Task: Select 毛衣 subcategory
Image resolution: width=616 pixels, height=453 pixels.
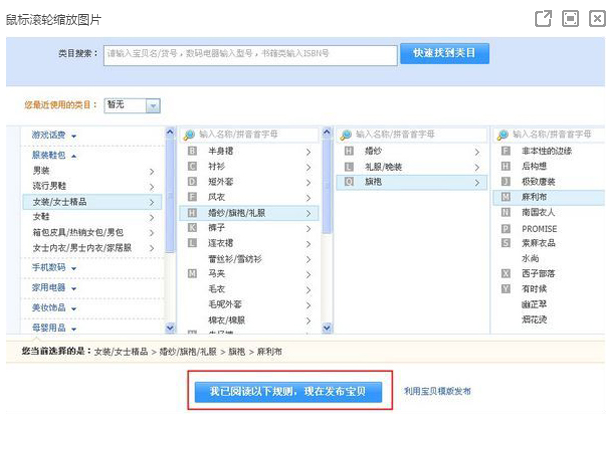Action: (x=249, y=289)
